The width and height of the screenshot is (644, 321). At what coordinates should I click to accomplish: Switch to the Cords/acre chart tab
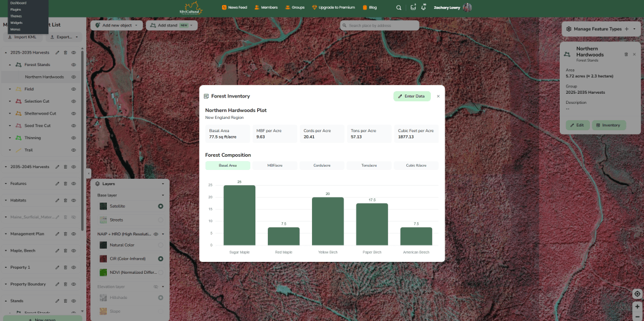click(x=321, y=166)
